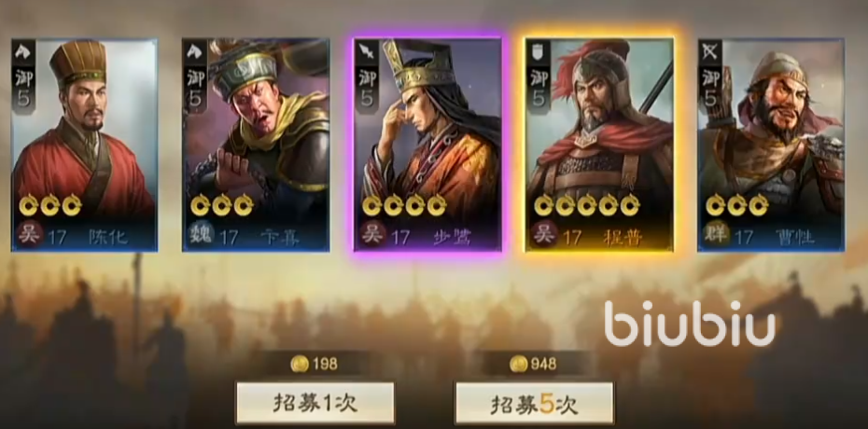Image resolution: width=868 pixels, height=429 pixels.
Task: Click the cavalry horse icon on 陈化 card
Action: pos(23,52)
